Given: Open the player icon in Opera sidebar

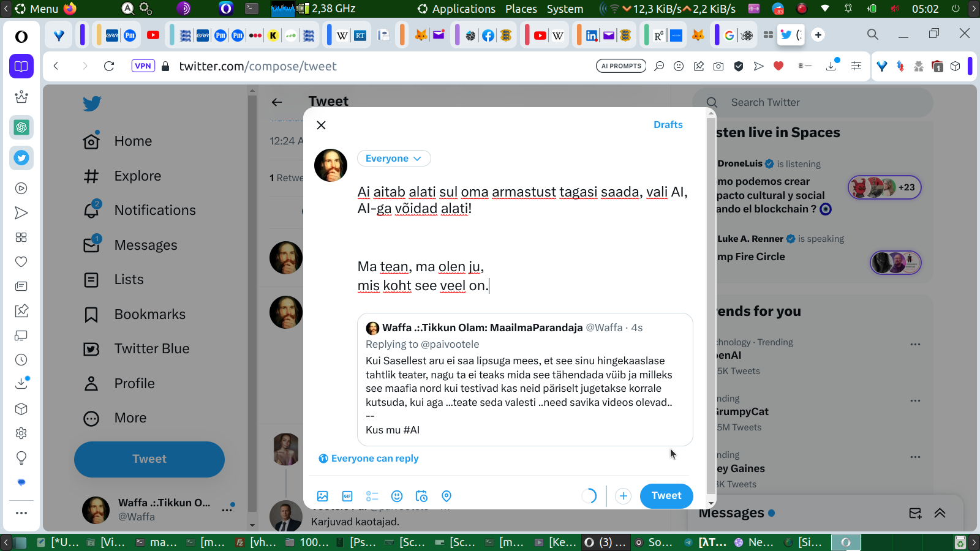Looking at the screenshot, I should [21, 189].
